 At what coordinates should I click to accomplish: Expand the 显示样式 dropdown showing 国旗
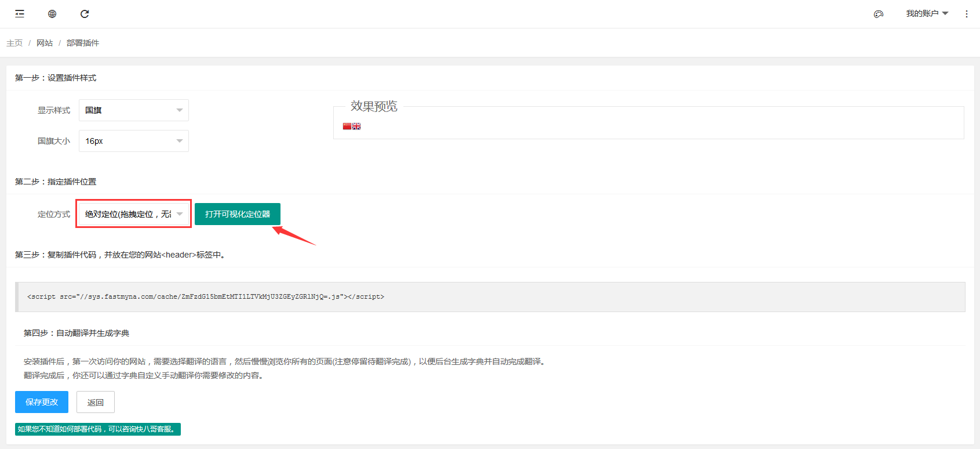pyautogui.click(x=134, y=110)
